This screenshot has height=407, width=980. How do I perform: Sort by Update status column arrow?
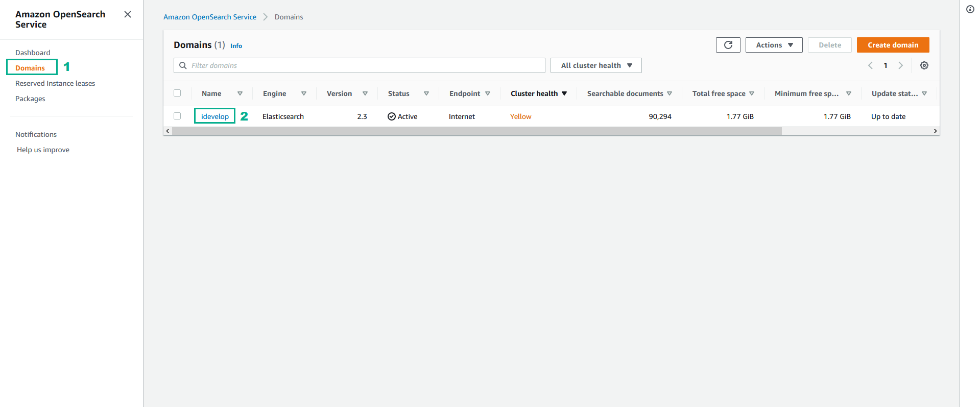(x=924, y=93)
